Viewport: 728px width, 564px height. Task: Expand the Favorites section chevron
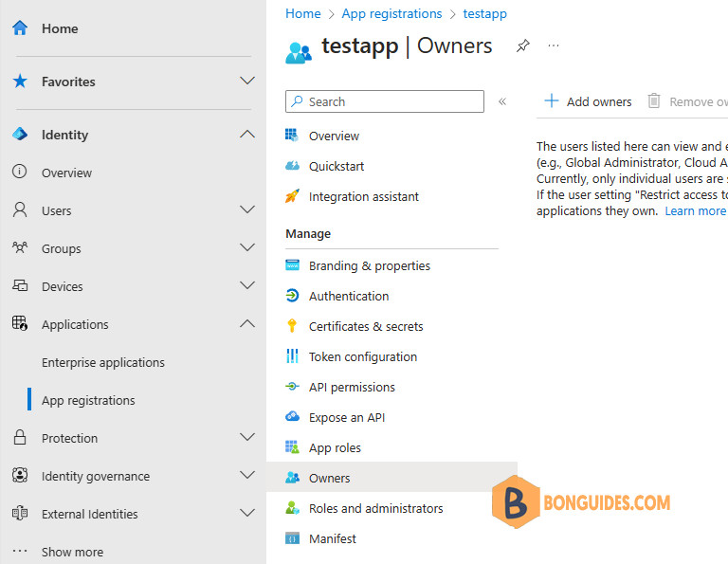247,81
